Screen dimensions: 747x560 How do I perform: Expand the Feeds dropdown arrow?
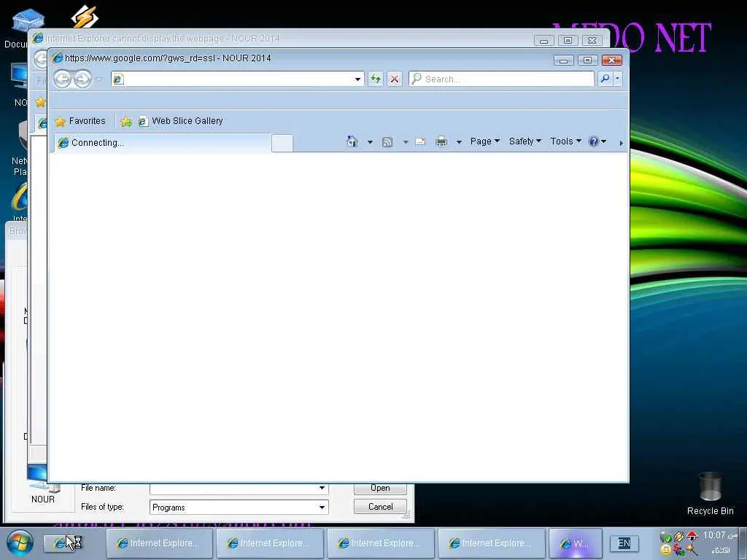[406, 142]
